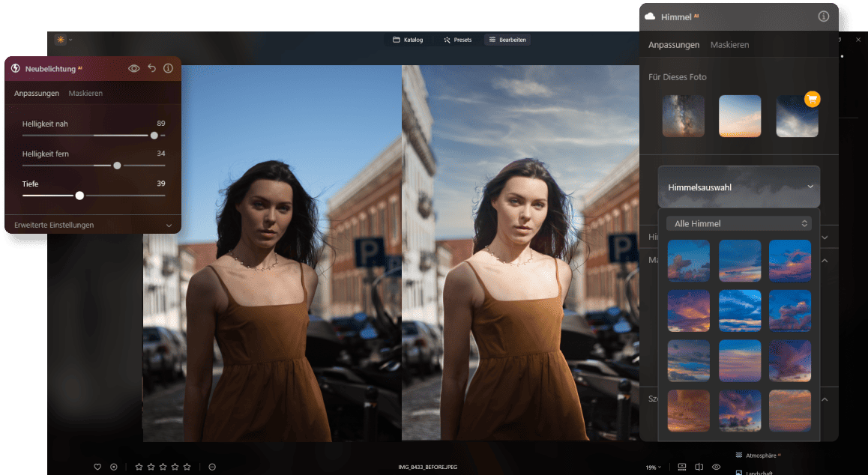This screenshot has height=475, width=868.
Task: Mark the photo rejected with the crossed circle
Action: click(x=114, y=467)
